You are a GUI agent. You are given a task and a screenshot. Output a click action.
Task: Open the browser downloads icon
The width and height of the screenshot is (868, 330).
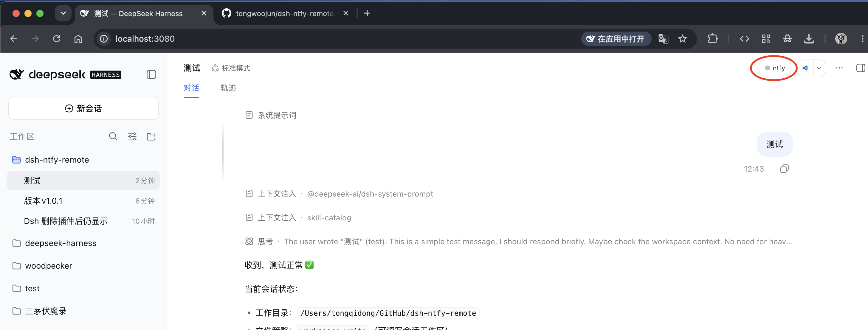tap(809, 39)
